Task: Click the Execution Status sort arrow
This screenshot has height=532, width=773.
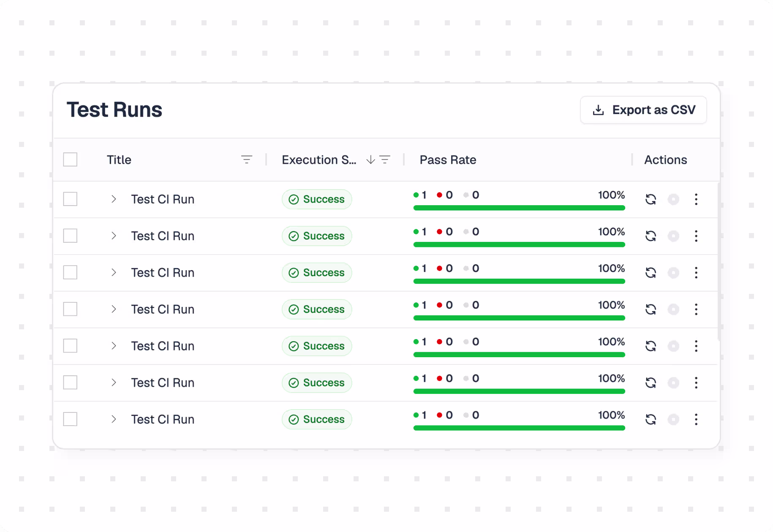Action: pos(370,160)
